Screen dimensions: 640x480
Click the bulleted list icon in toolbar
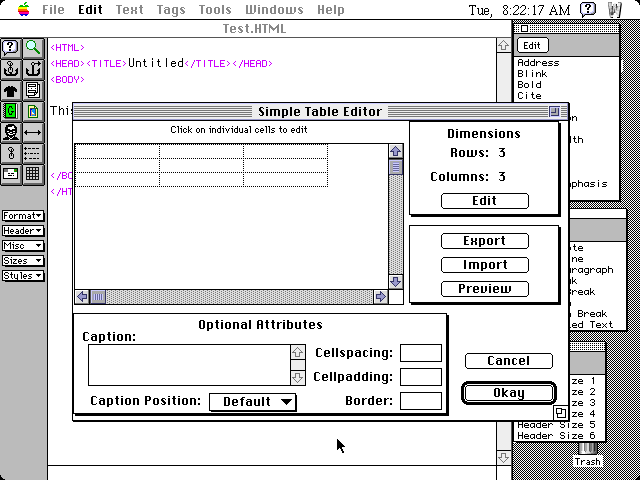point(33,153)
